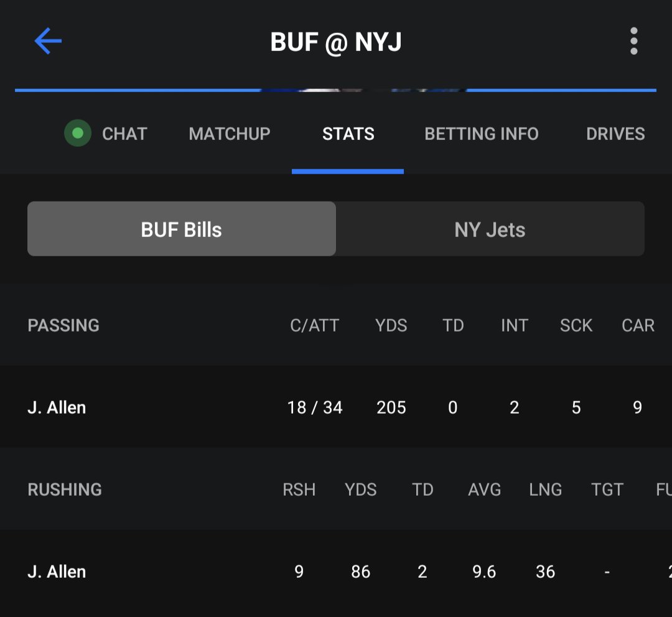Switch stats to NY Jets
The height and width of the screenshot is (617, 672).
(x=490, y=229)
